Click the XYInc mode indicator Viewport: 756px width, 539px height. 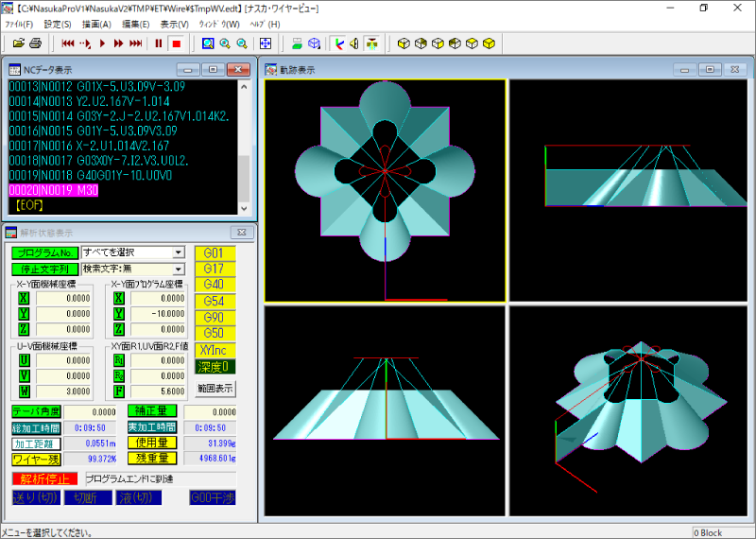(x=215, y=350)
